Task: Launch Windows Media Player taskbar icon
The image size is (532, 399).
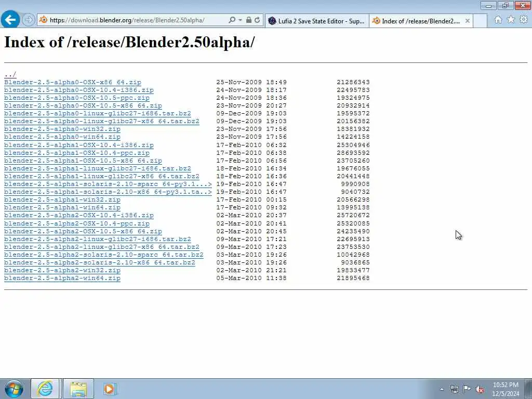Action: (x=109, y=389)
